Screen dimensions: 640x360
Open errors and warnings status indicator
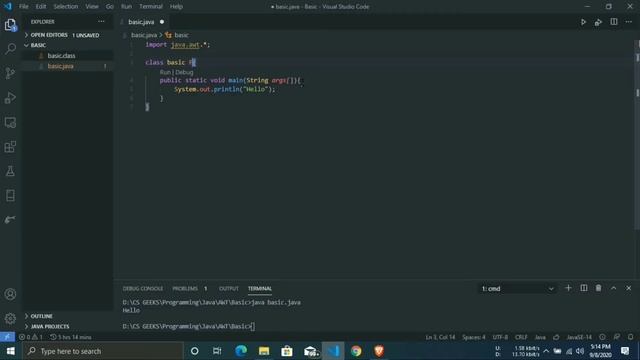[x=31, y=337]
